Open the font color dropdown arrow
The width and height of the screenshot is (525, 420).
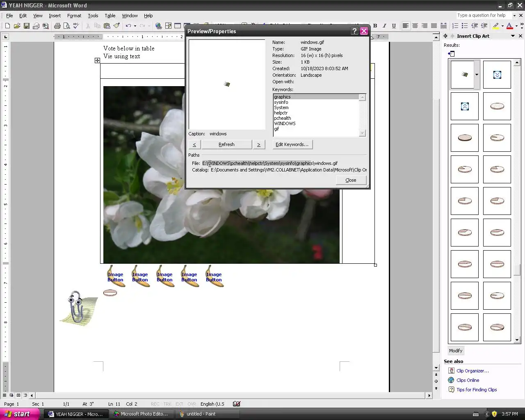click(516, 26)
